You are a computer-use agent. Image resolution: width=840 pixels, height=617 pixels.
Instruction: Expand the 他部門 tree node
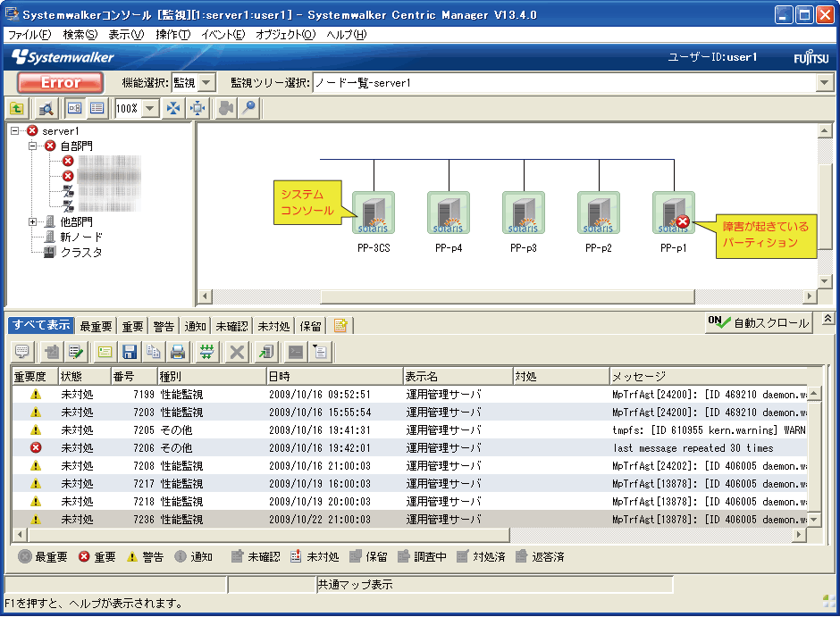coord(33,221)
